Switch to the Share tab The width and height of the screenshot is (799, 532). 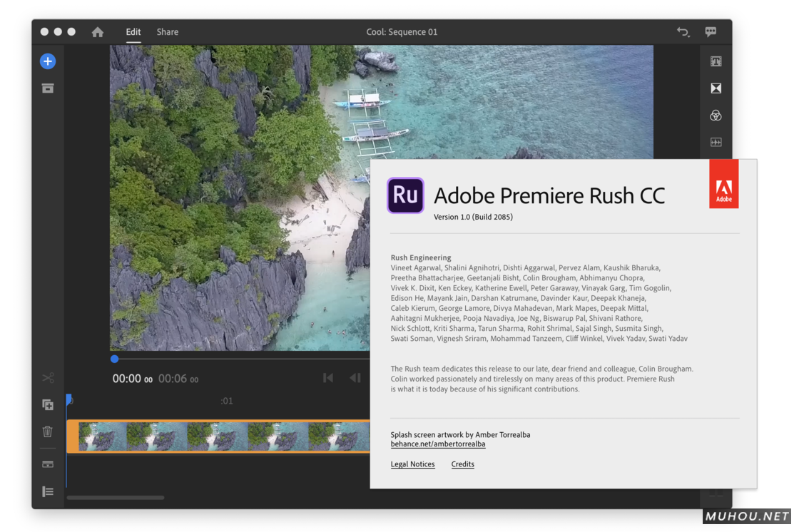(x=168, y=32)
